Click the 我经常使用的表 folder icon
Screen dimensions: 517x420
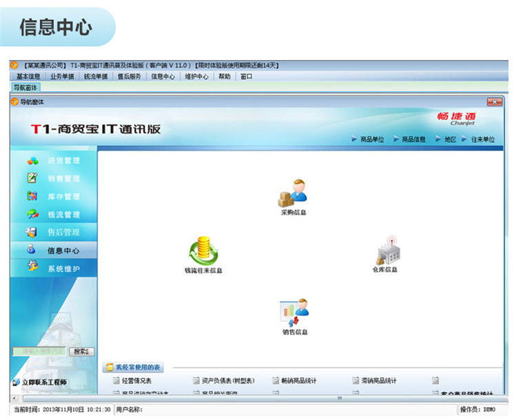109,367
